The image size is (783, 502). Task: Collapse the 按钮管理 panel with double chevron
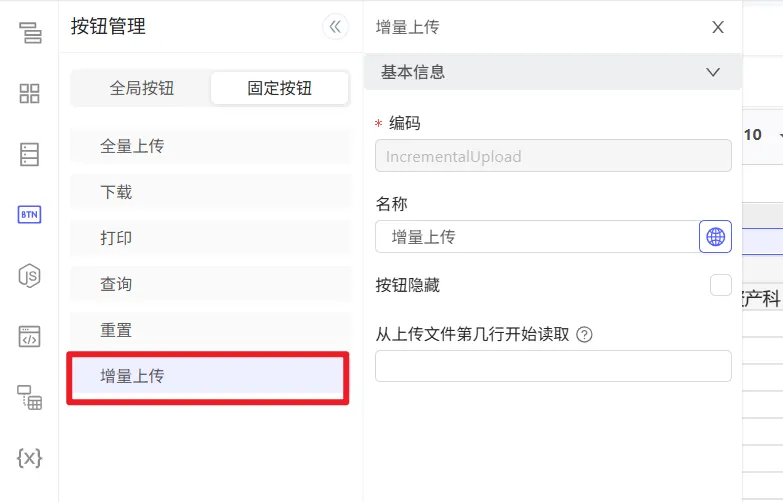(x=335, y=27)
